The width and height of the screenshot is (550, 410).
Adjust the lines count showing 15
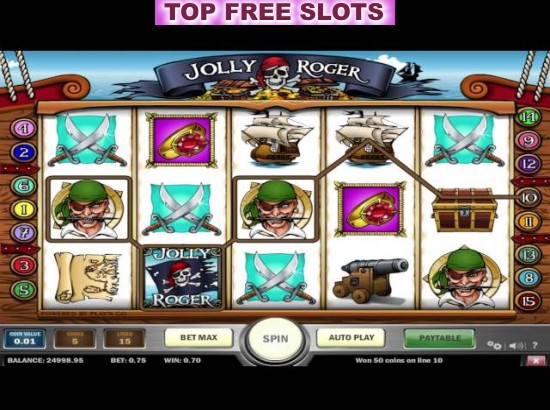pos(125,338)
